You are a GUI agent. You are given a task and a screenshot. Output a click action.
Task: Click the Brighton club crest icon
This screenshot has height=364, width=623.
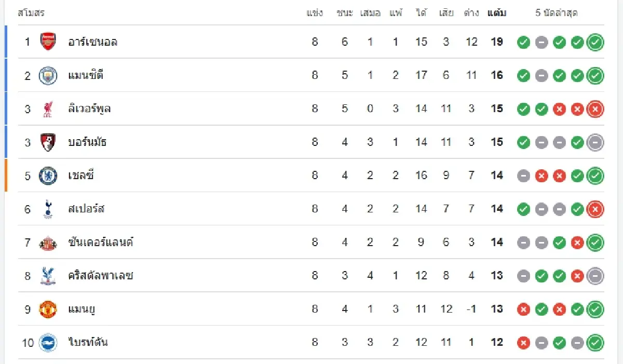click(x=48, y=342)
